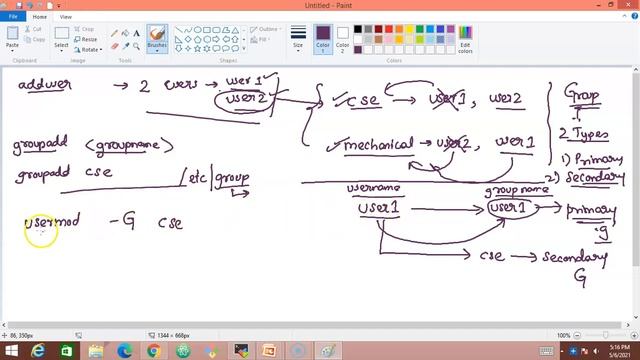
Task: Open the Select dropdown arrow
Action: click(61, 51)
